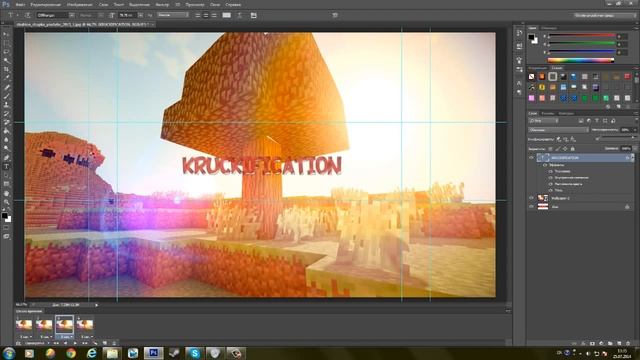This screenshot has height=360, width=640.
Task: Click Select first frame button in timeline
Action: click(56, 343)
